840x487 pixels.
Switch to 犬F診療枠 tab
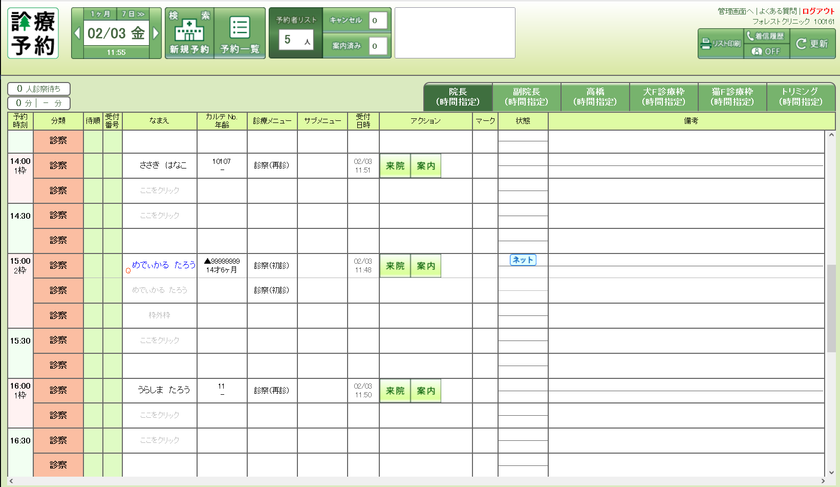pos(664,97)
